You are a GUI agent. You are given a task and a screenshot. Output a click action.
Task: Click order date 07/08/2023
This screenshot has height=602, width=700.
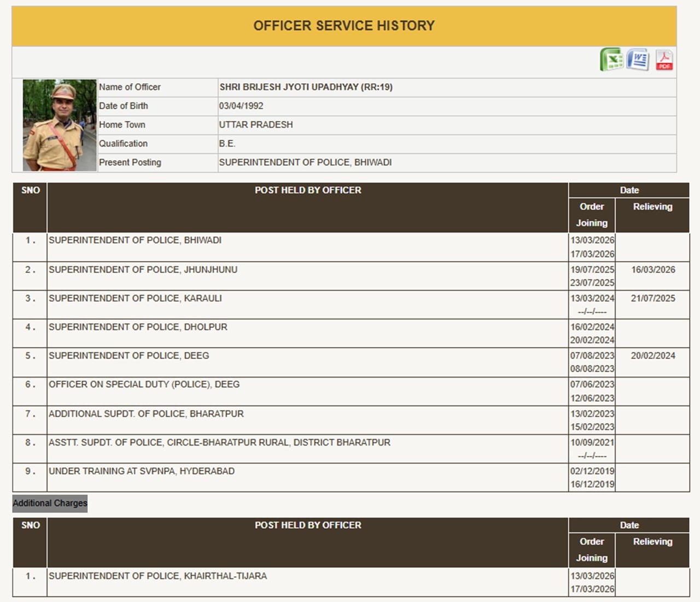592,356
